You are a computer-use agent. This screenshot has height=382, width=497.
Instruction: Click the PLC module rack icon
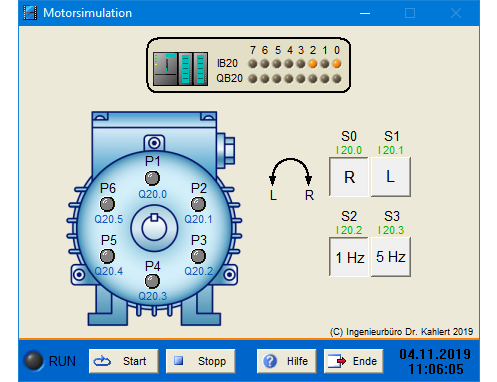pyautogui.click(x=180, y=69)
